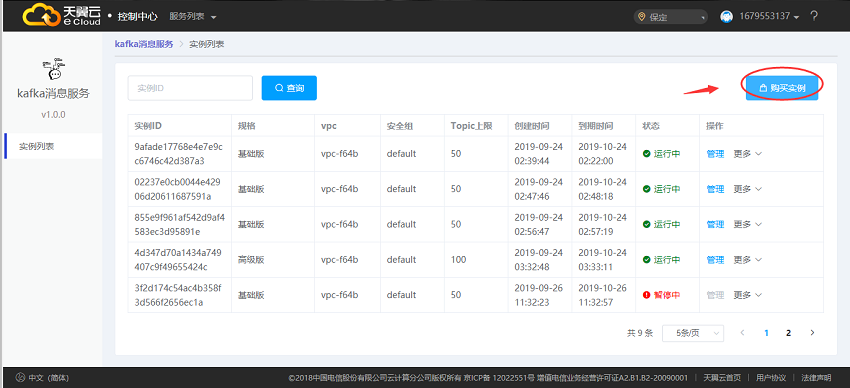
Task: Click the kafka message service sidebar icon
Action: click(x=53, y=69)
